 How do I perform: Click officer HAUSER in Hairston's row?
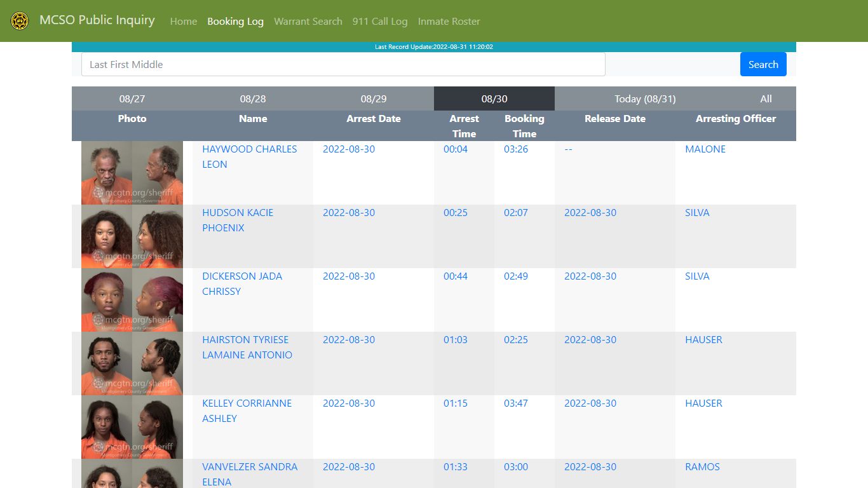click(703, 339)
